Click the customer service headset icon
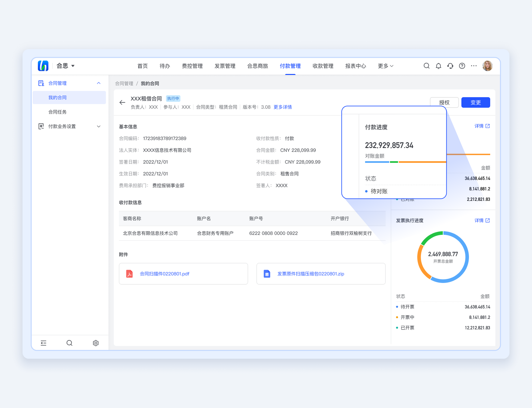Viewport: 532px width, 408px height. pyautogui.click(x=450, y=66)
